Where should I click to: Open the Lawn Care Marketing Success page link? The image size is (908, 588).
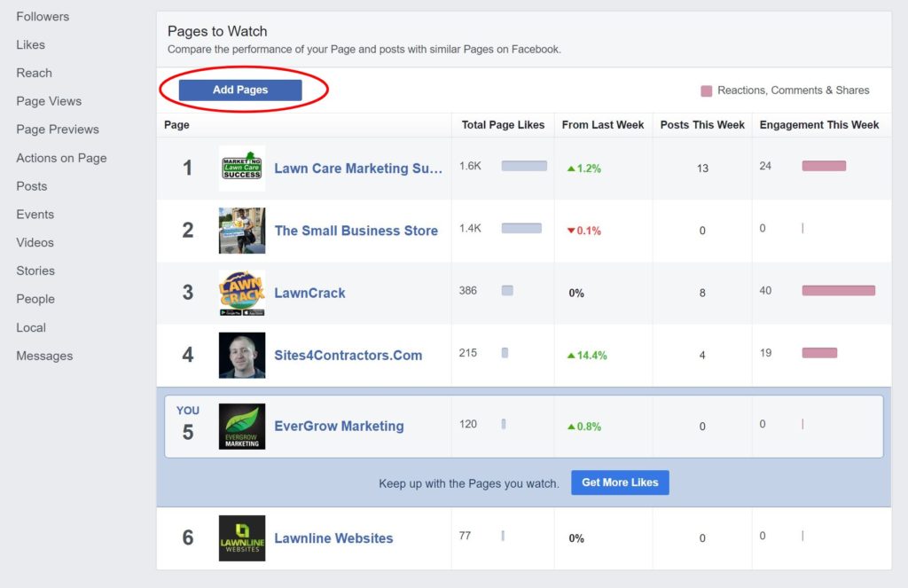(x=358, y=169)
